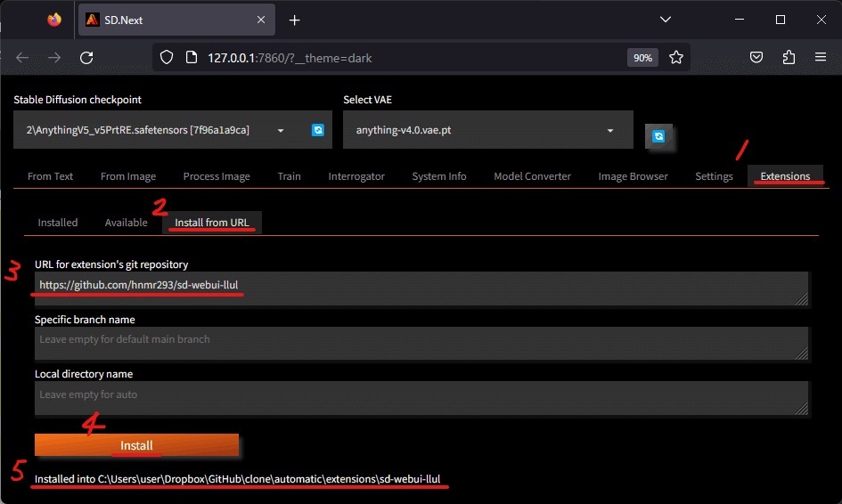Show the Available extensions sub-tab

point(126,223)
